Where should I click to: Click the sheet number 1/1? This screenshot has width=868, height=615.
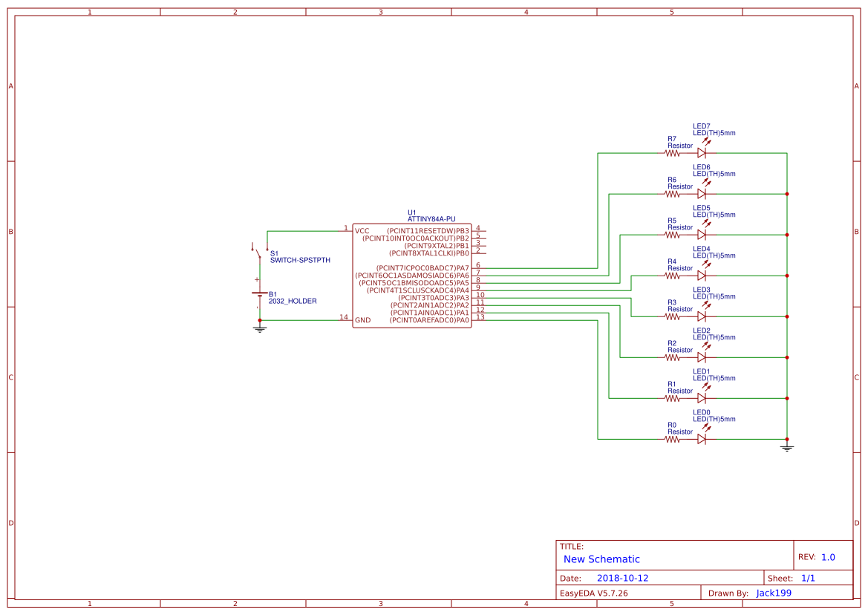(x=808, y=578)
